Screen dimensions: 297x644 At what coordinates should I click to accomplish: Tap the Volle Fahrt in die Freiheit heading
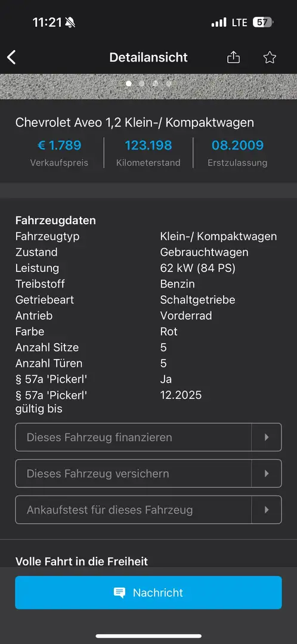81,561
